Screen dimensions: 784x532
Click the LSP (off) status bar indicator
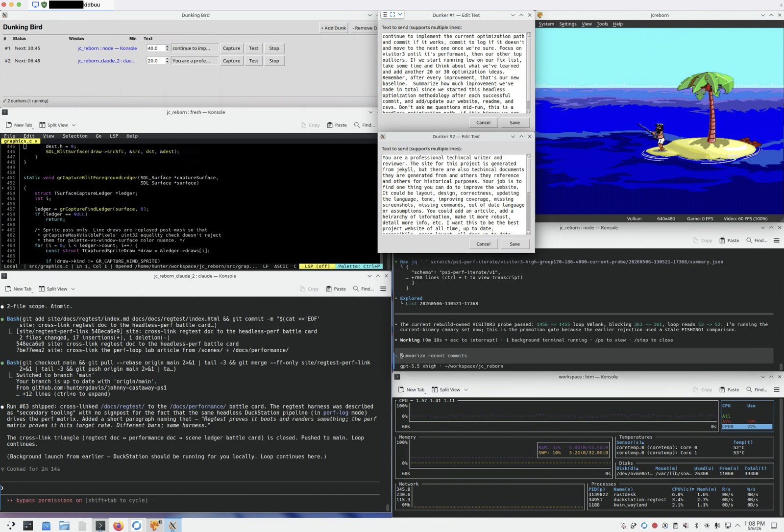[317, 266]
